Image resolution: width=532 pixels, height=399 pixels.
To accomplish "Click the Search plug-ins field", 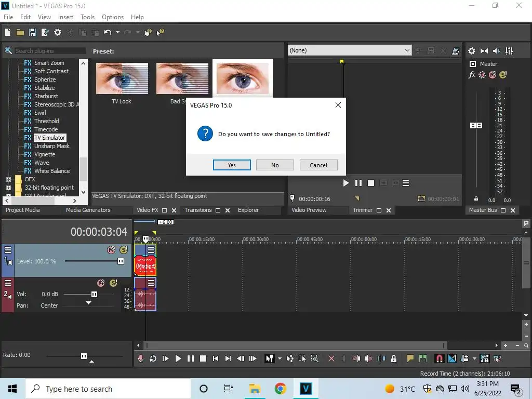I will [x=49, y=51].
